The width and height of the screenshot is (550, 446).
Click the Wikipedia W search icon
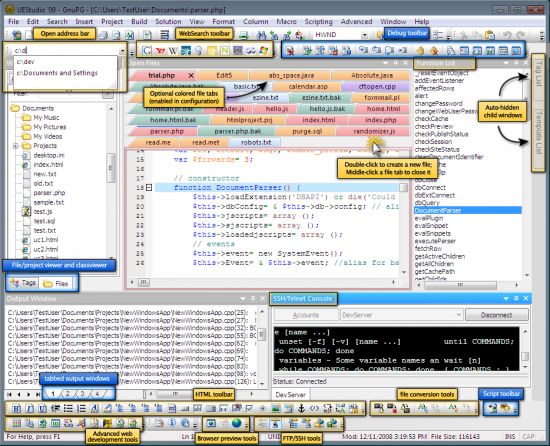[173, 51]
